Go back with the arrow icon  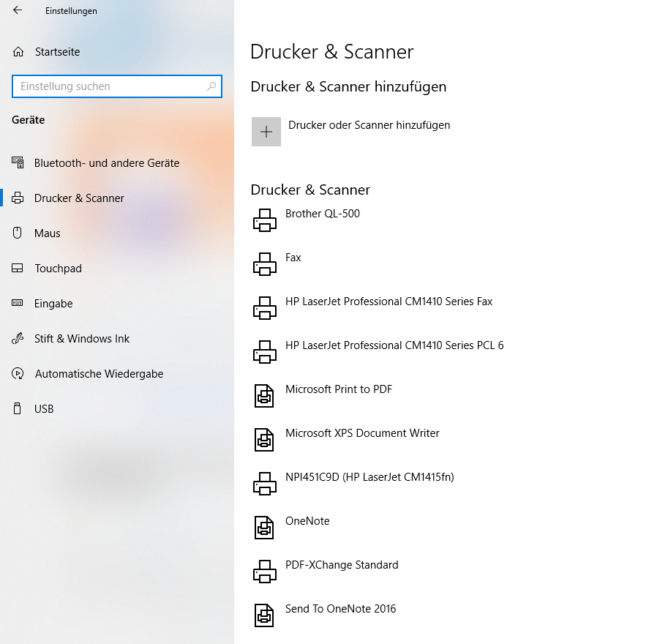(x=18, y=10)
